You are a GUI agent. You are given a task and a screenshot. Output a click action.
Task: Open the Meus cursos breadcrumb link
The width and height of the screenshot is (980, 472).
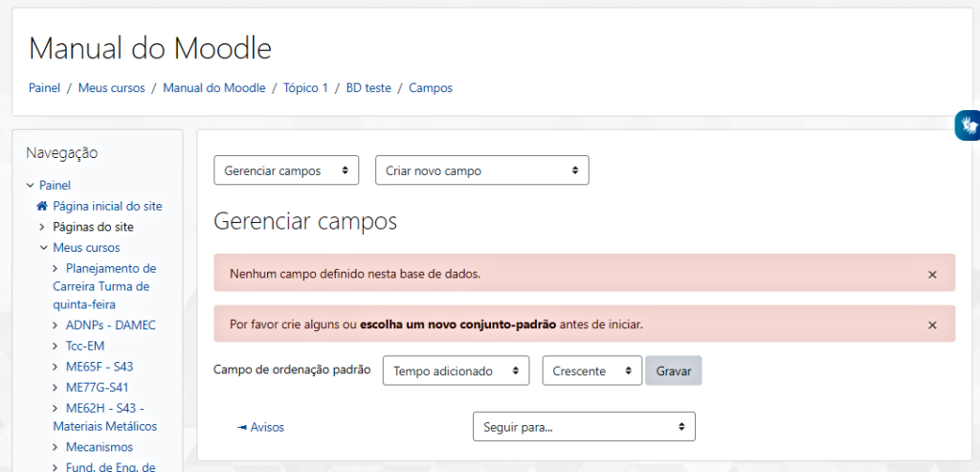pos(111,88)
